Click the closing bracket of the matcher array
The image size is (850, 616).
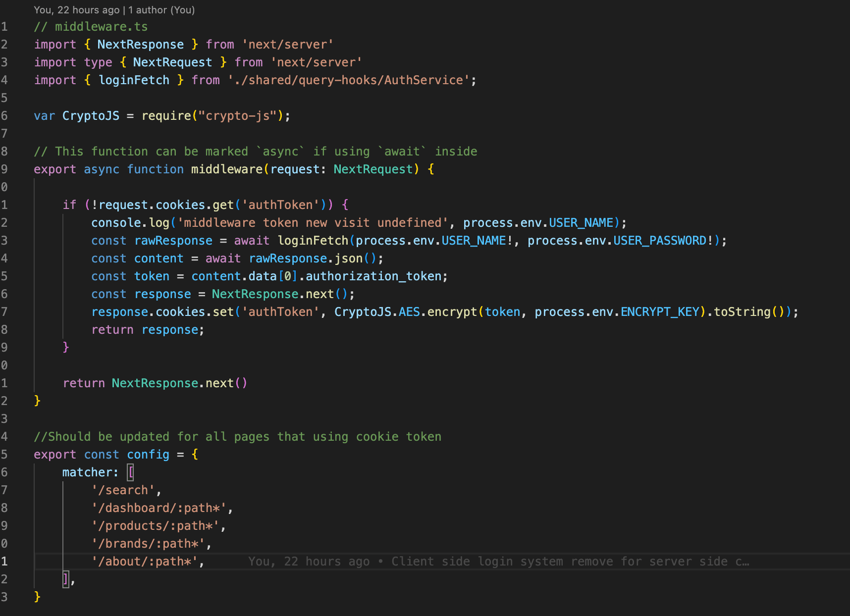[66, 579]
